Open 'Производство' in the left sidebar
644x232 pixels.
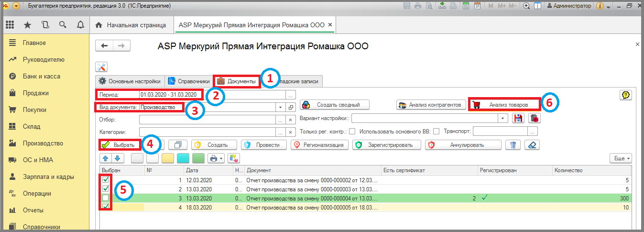point(43,144)
